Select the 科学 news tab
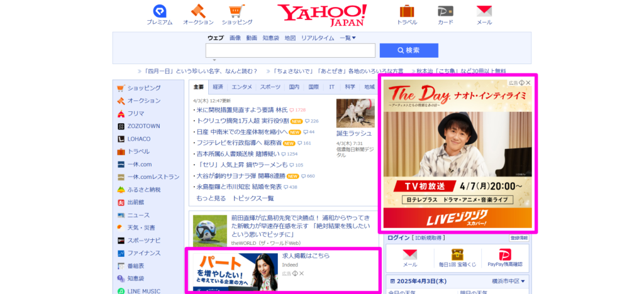 [350, 87]
